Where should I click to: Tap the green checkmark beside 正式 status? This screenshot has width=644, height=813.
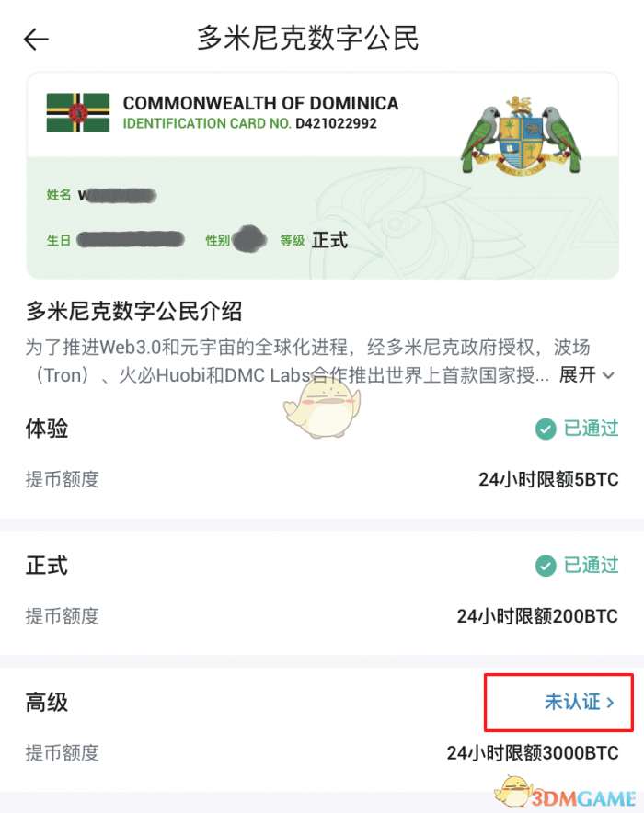click(546, 566)
